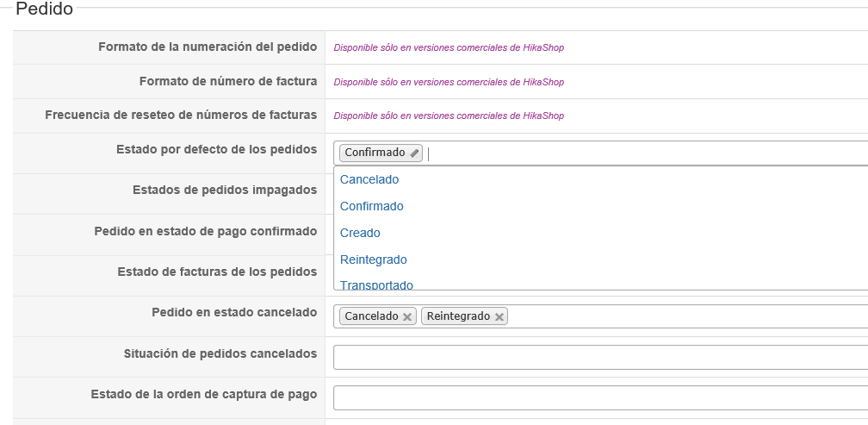Click the Pedido section heading
Screen dimensions: 868x425
pos(44,9)
